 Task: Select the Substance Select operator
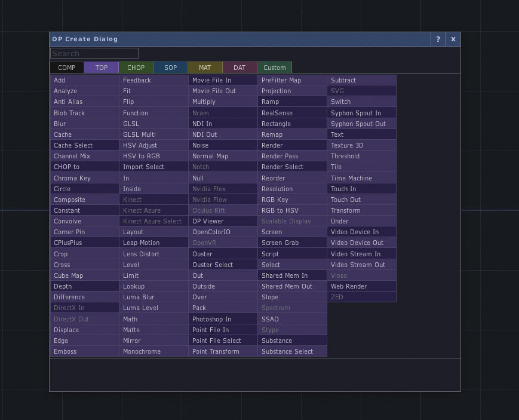(292, 351)
